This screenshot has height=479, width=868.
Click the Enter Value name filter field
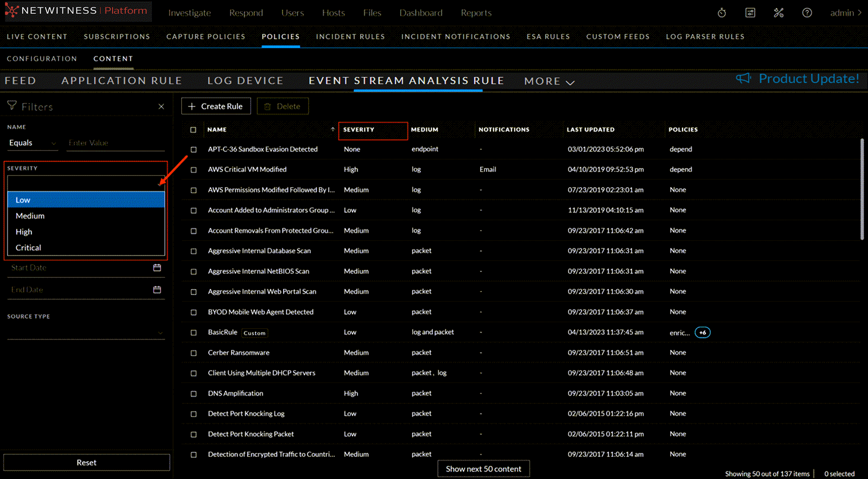click(x=115, y=143)
